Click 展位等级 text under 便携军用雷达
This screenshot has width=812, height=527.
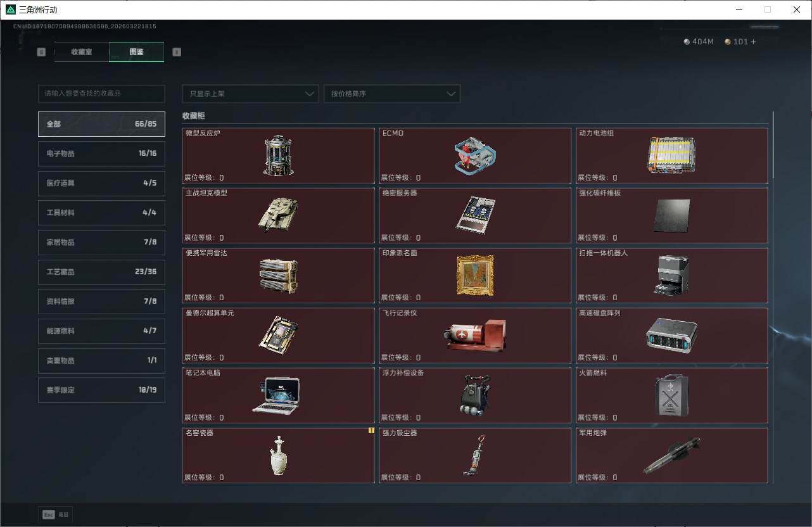pos(204,298)
